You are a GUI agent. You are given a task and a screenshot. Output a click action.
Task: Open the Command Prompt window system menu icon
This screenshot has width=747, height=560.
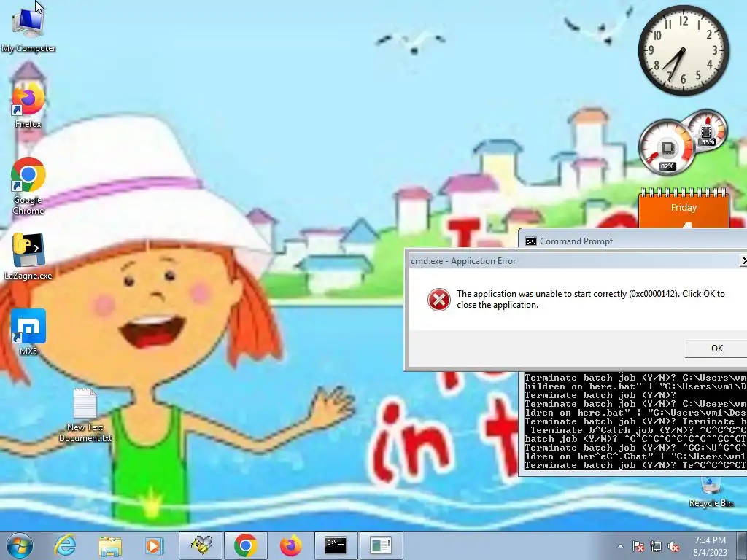point(531,241)
